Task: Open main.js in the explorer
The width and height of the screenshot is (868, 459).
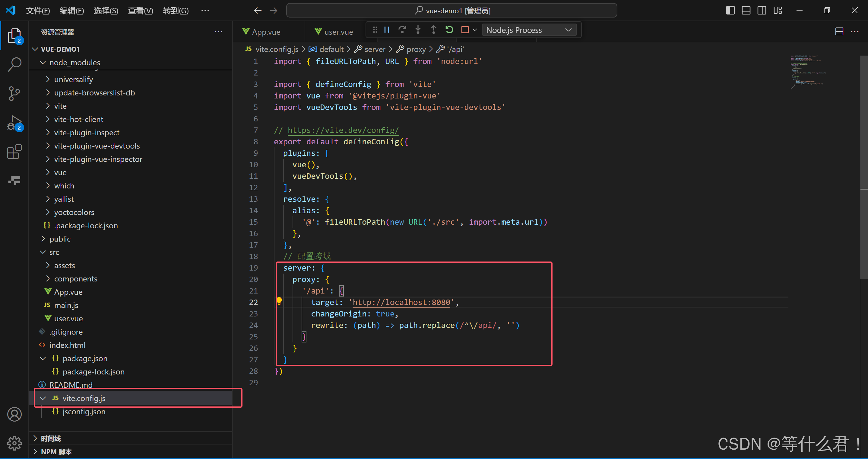Action: pyautogui.click(x=66, y=305)
